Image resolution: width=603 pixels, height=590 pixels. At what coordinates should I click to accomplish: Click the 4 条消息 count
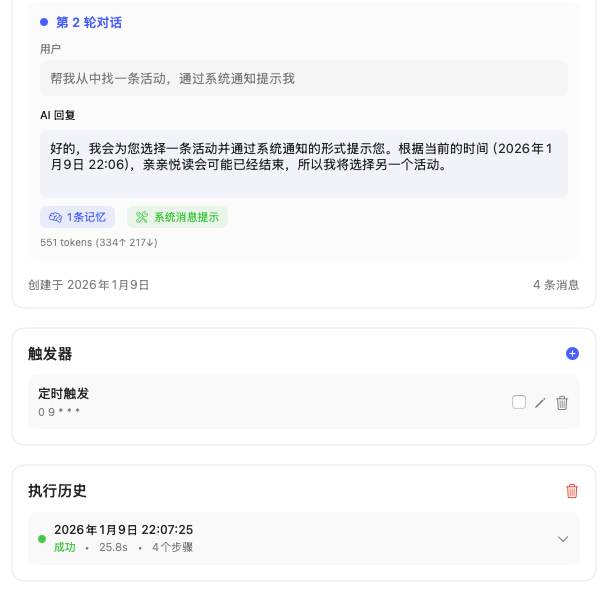(x=556, y=285)
